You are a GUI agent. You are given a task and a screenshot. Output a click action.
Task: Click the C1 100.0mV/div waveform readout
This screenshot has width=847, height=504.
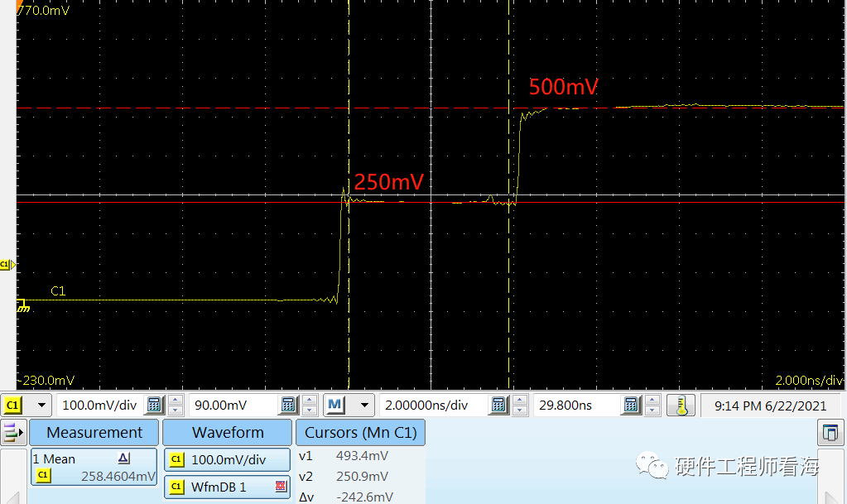[x=228, y=459]
